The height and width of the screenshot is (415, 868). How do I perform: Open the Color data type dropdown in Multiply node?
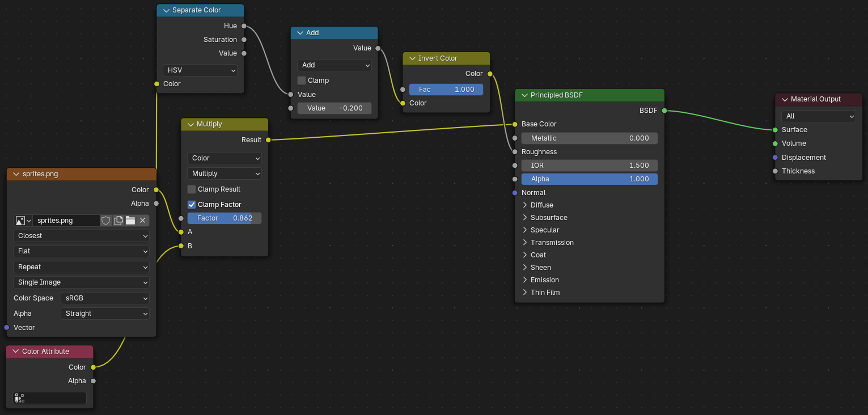[x=225, y=158]
